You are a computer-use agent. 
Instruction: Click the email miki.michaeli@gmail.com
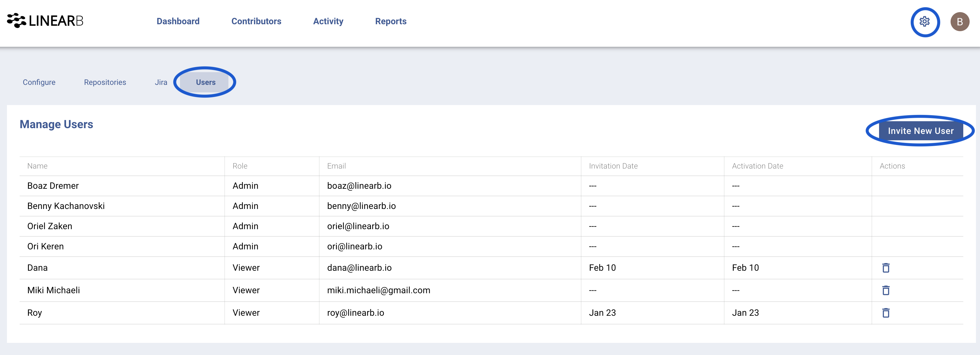pos(379,290)
